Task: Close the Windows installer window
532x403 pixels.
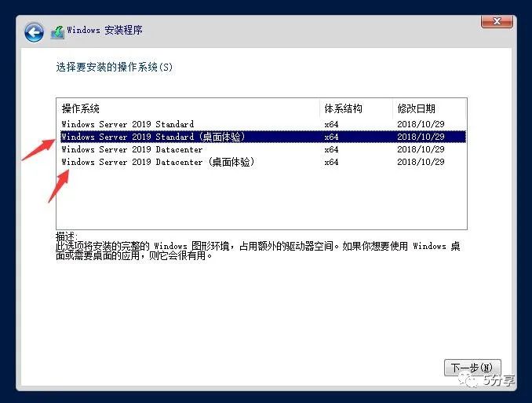Action: pyautogui.click(x=497, y=21)
